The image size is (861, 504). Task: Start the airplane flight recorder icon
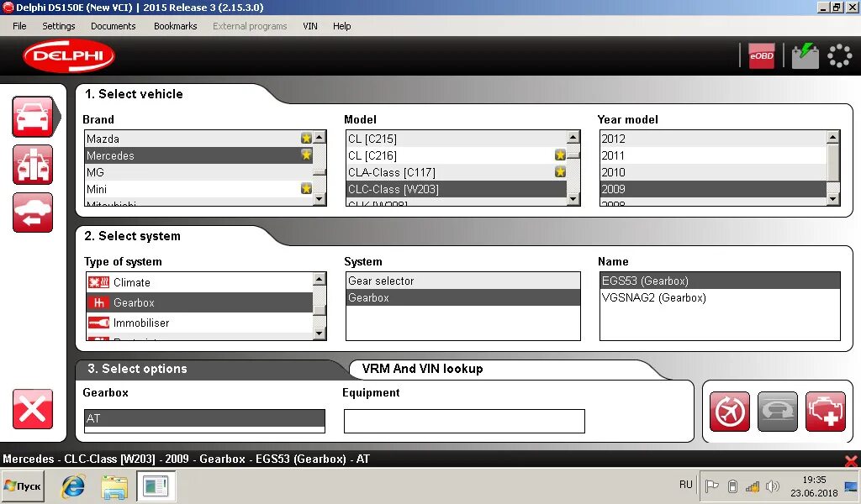click(x=729, y=412)
